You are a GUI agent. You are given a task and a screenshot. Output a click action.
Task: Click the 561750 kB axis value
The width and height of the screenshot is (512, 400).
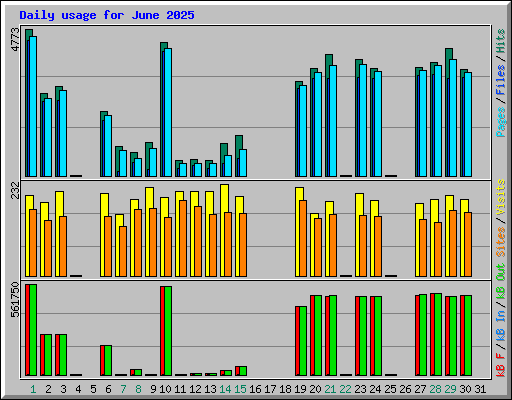(x=16, y=300)
